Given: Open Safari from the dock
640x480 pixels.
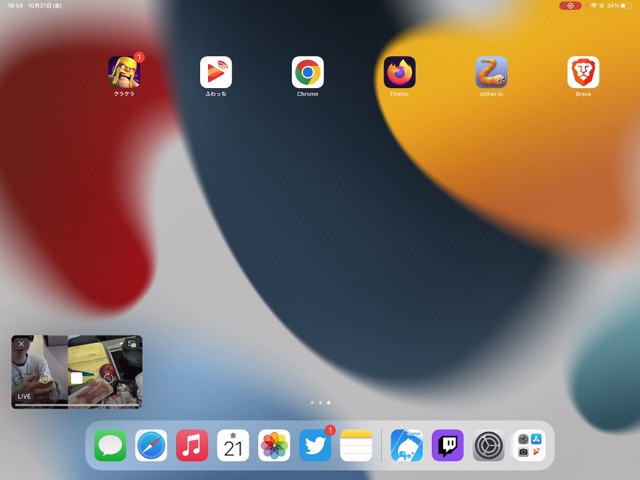Looking at the screenshot, I should [151, 445].
